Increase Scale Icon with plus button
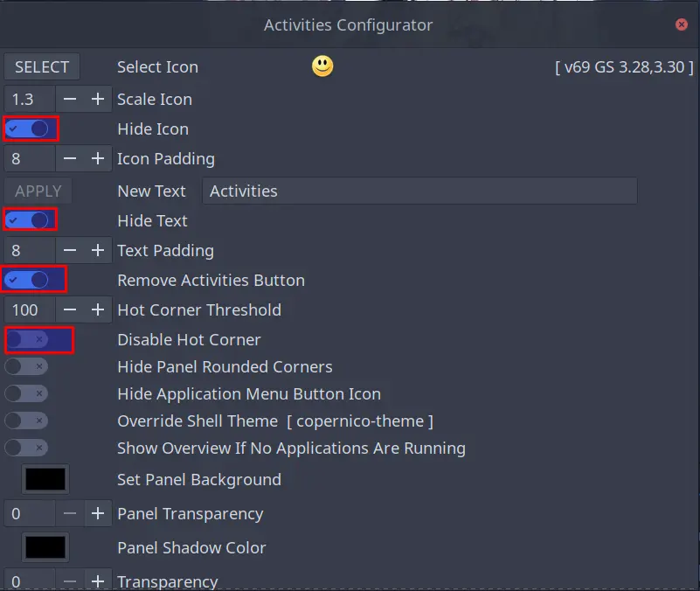The image size is (700, 591). click(98, 99)
